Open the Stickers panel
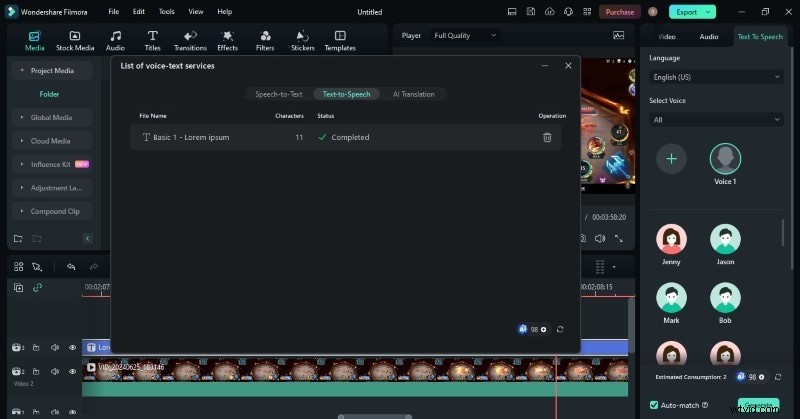This screenshot has width=800, height=419. [x=302, y=40]
